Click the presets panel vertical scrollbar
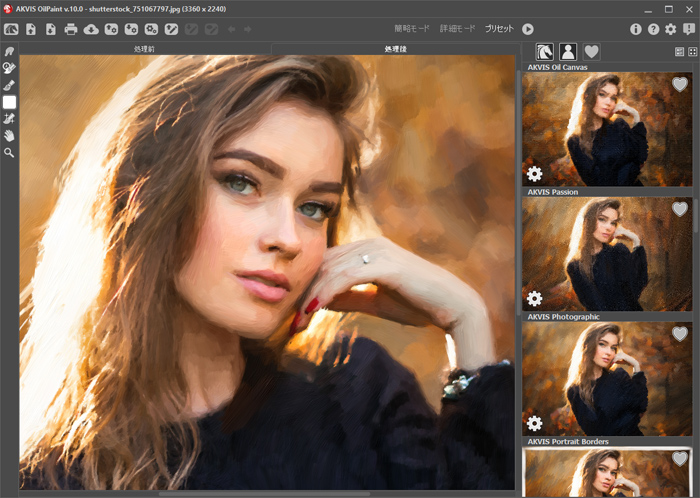700x498 pixels. [x=696, y=214]
